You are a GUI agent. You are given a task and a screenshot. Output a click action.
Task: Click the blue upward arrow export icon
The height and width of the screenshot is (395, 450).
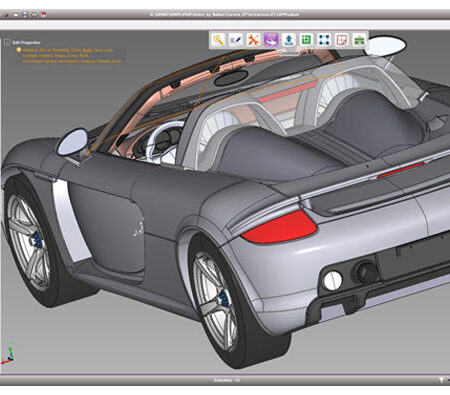pos(289,40)
